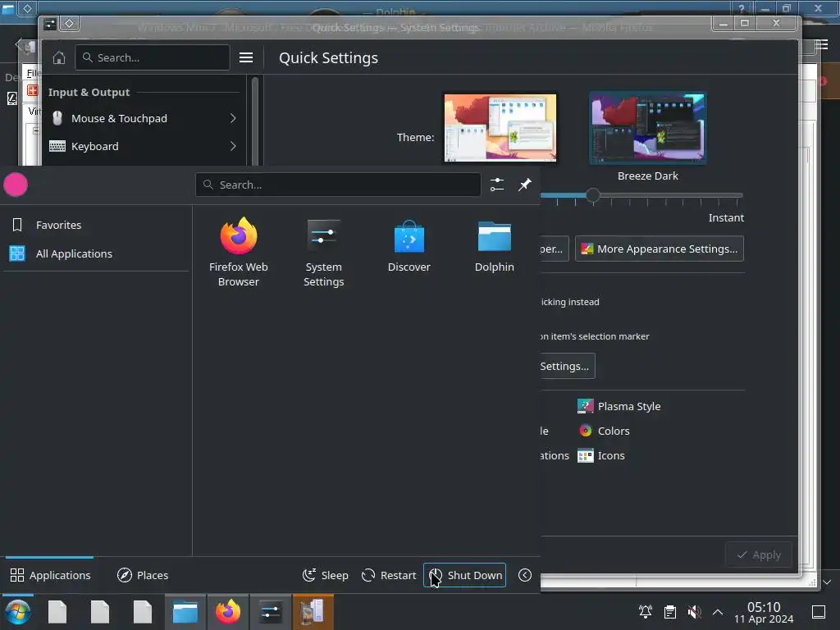The height and width of the screenshot is (630, 840).
Task: Click System Settings taskbar icon
Action: pyautogui.click(x=270, y=612)
